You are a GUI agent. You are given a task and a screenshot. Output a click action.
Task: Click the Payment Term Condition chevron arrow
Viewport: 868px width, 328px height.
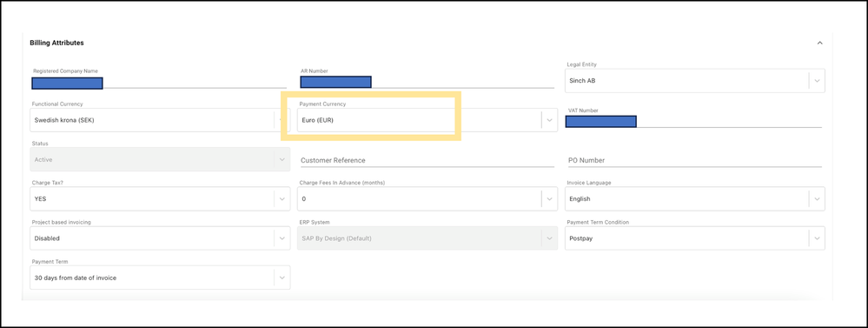817,238
